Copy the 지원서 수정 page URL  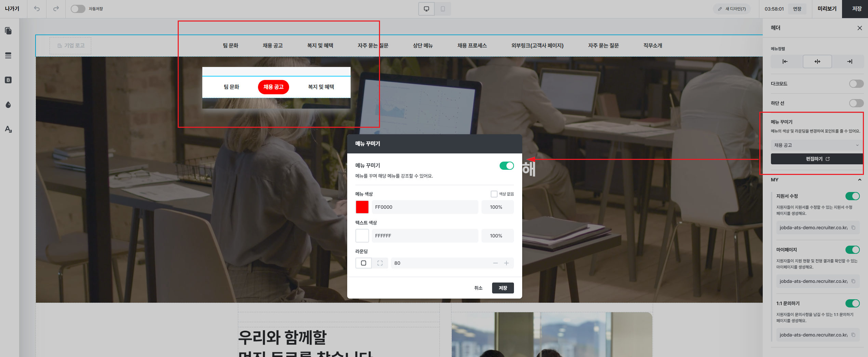pos(853,228)
